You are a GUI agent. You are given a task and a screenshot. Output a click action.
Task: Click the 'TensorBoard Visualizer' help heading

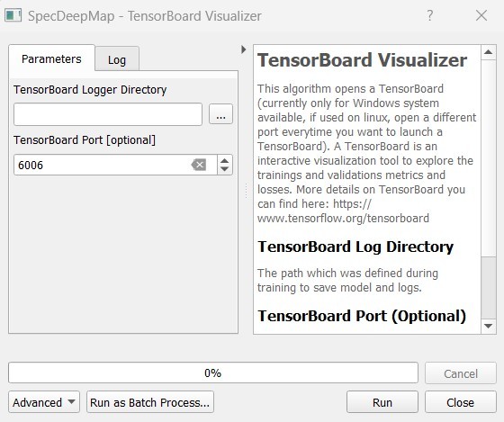point(362,60)
